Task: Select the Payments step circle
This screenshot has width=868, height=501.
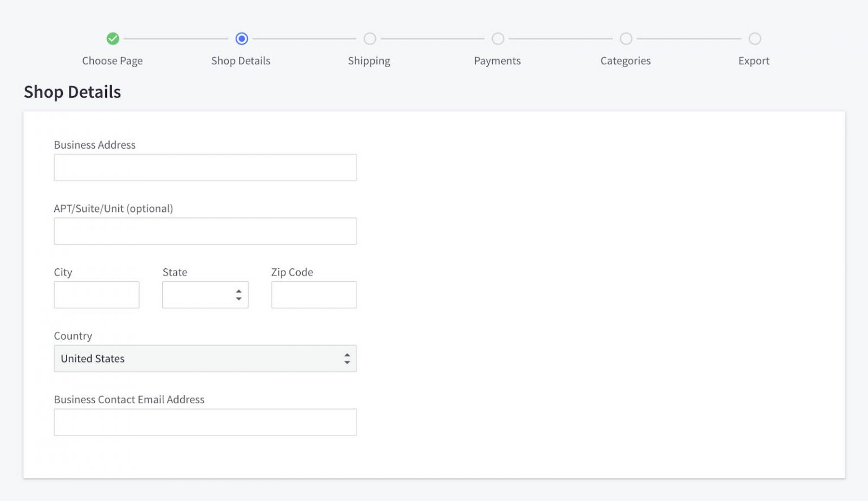Action: point(497,38)
